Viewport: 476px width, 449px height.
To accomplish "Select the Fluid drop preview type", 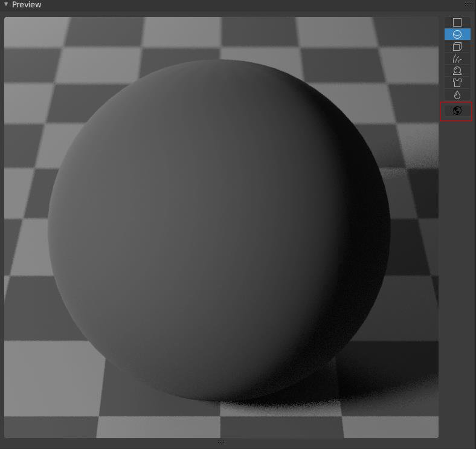I will (457, 95).
